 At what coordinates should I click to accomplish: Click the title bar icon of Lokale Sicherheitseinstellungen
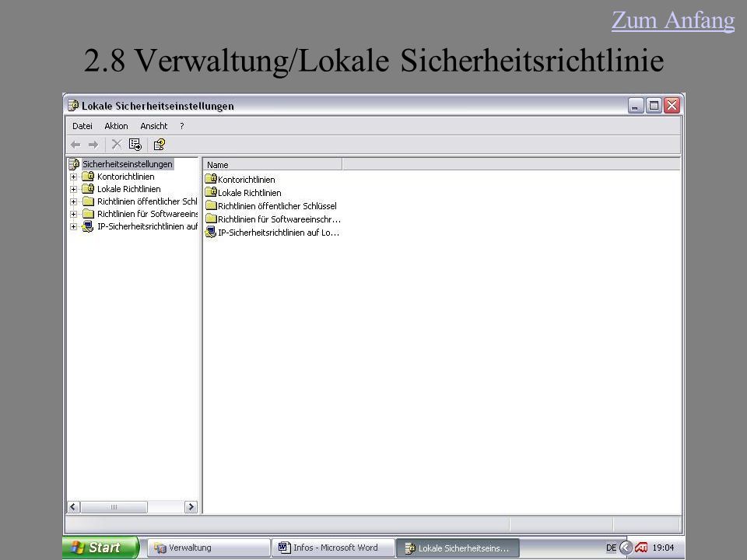click(73, 105)
